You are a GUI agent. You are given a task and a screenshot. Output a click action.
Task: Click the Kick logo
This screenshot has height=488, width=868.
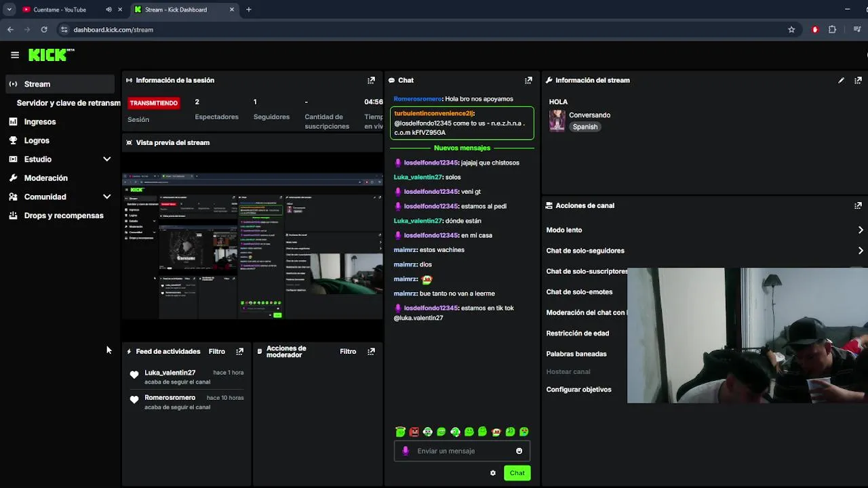tap(51, 55)
